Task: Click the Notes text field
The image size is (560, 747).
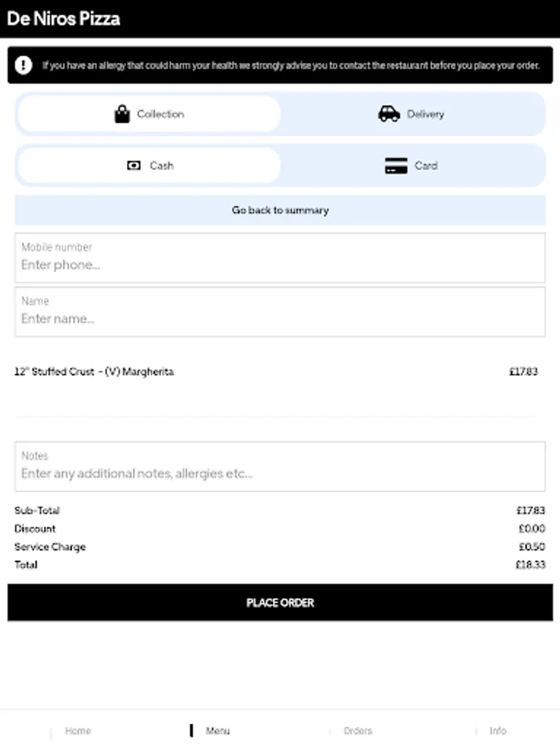Action: [x=280, y=473]
